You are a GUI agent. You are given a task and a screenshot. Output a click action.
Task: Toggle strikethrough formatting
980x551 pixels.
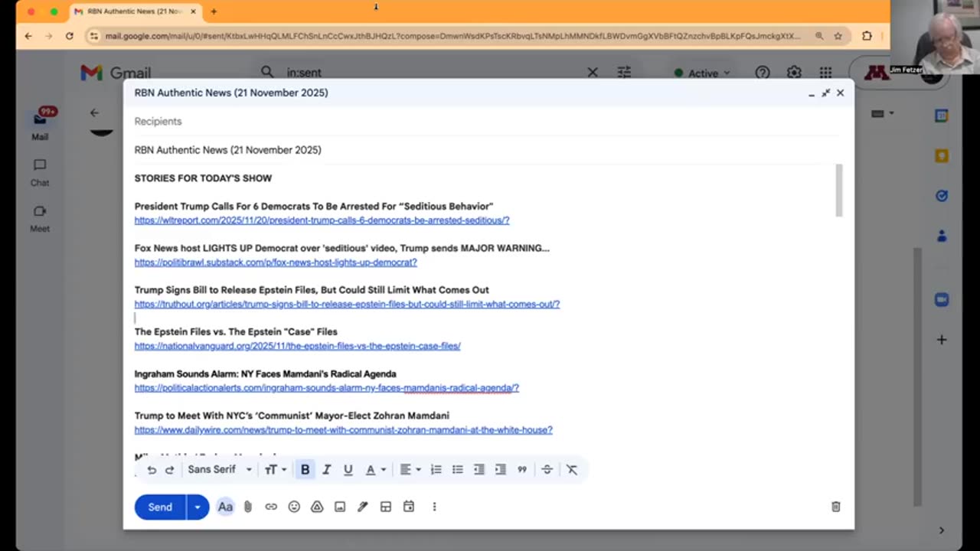coord(547,470)
